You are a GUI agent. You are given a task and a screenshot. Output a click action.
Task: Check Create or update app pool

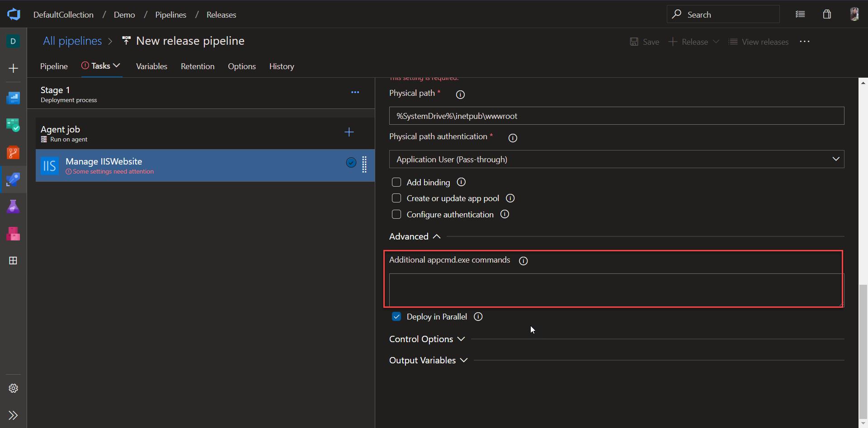click(x=396, y=198)
